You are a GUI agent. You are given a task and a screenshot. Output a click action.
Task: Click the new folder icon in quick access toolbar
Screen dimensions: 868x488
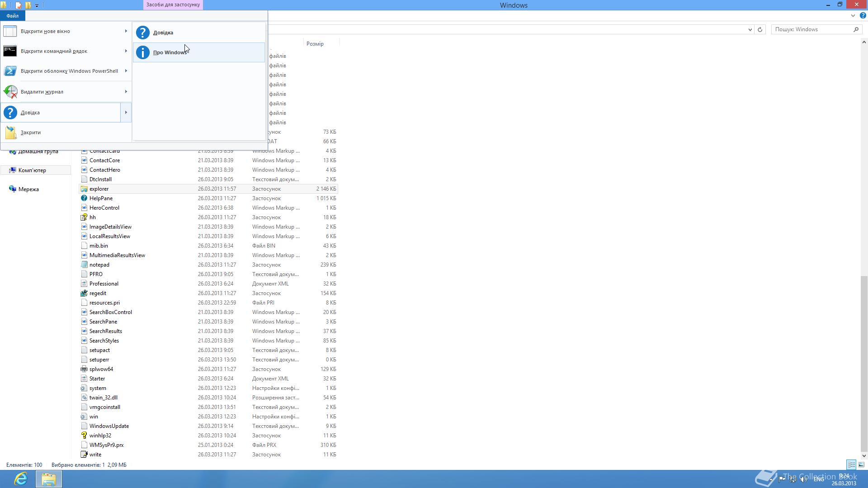[28, 5]
